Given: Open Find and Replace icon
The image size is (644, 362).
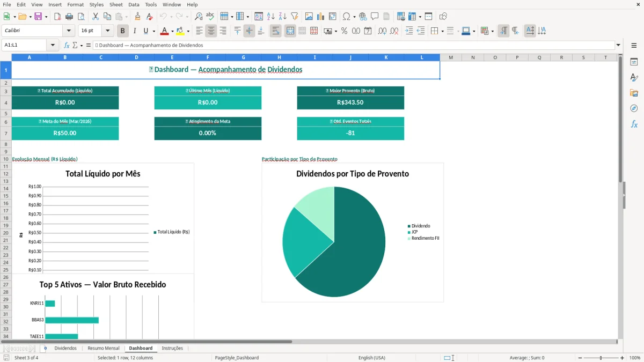Looking at the screenshot, I should point(199,17).
